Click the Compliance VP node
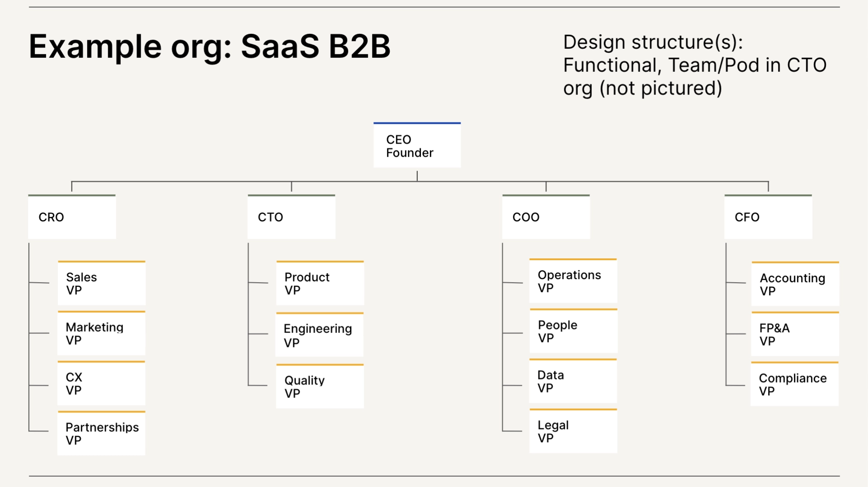Screen dimensions: 868x487 [x=795, y=384]
